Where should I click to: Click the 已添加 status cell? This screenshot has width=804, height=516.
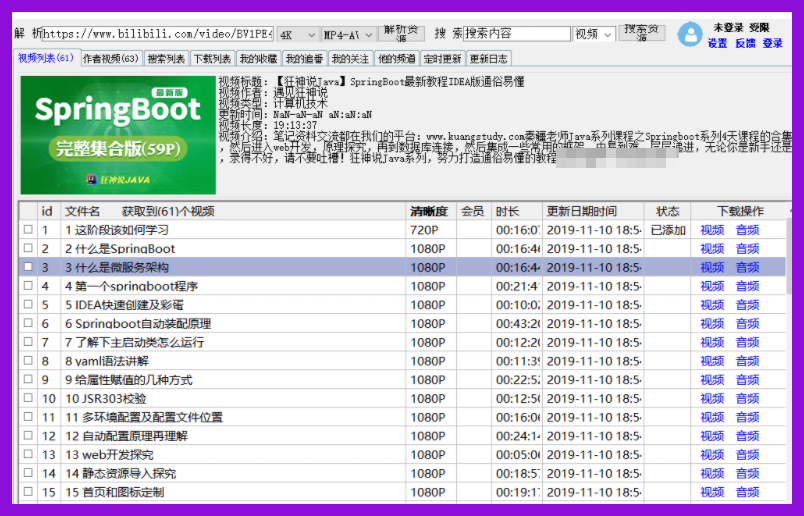pos(668,230)
